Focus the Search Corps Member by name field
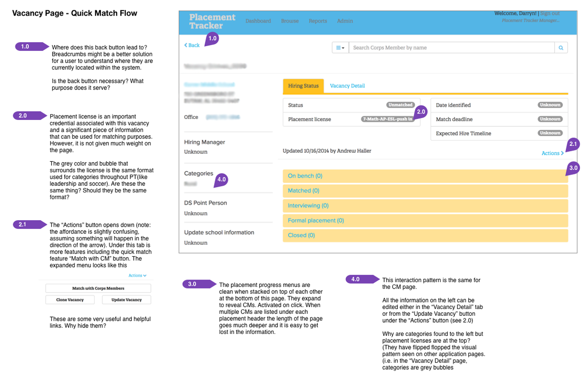 tap(451, 47)
